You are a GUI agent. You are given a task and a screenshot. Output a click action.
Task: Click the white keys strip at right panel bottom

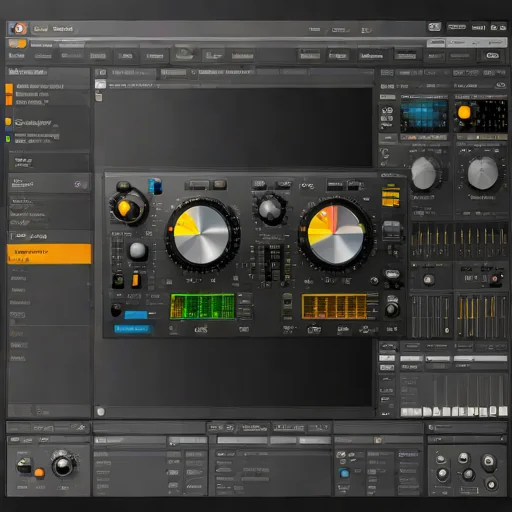pyautogui.click(x=454, y=412)
